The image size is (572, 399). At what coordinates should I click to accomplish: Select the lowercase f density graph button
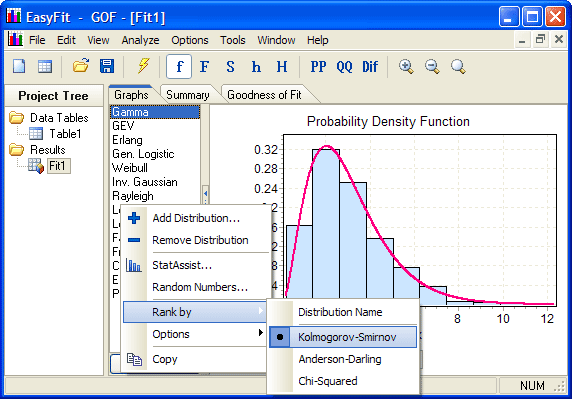179,67
